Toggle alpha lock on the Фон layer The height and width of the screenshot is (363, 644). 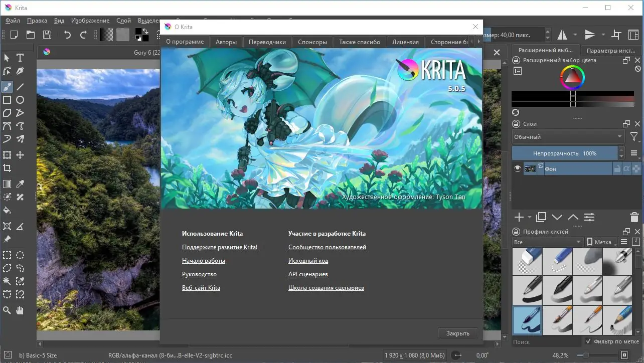[x=626, y=168]
